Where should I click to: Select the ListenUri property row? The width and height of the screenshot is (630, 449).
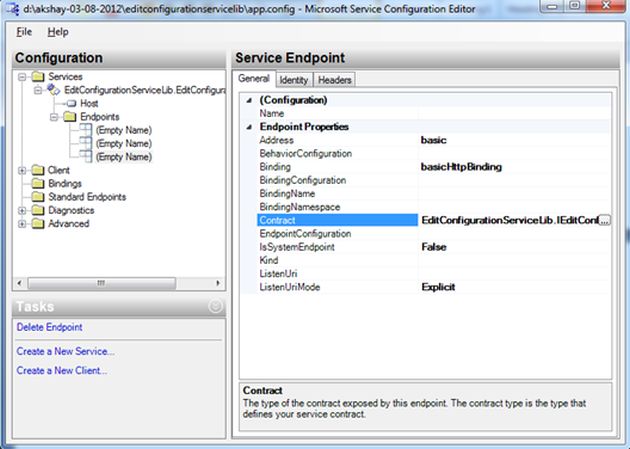pyautogui.click(x=434, y=273)
